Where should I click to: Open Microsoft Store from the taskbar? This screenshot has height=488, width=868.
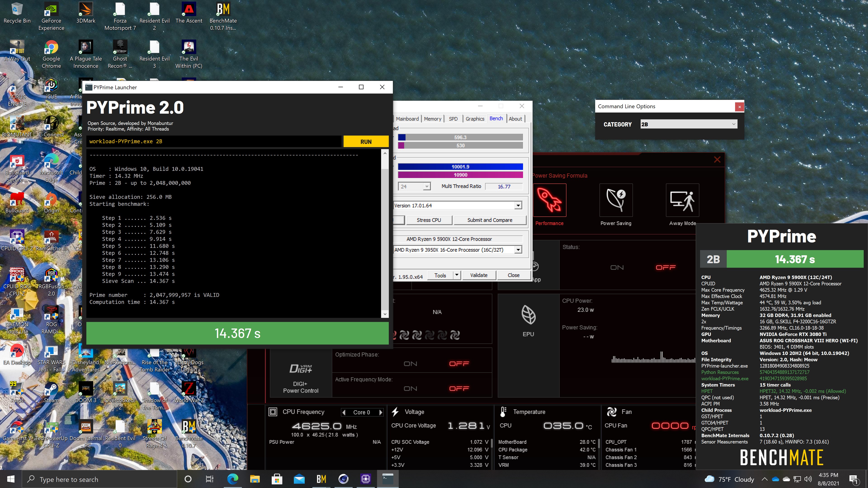(x=277, y=479)
